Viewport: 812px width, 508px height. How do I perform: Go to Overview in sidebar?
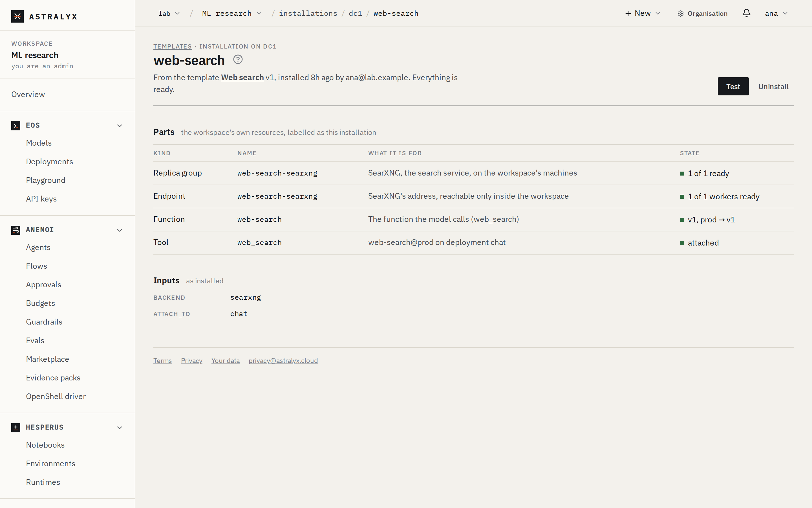28,95
